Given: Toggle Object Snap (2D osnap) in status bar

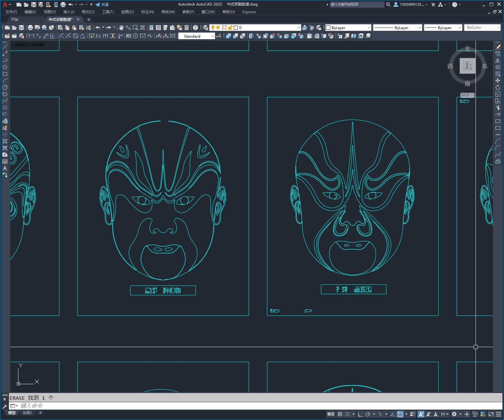Looking at the screenshot, I should click(400, 414).
